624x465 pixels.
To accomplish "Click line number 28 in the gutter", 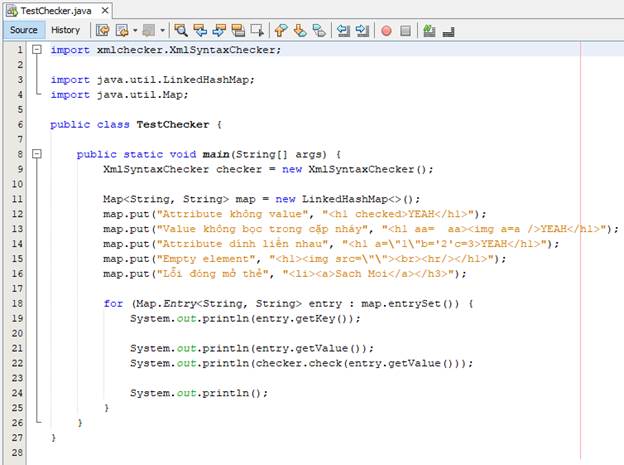I will (17, 452).
